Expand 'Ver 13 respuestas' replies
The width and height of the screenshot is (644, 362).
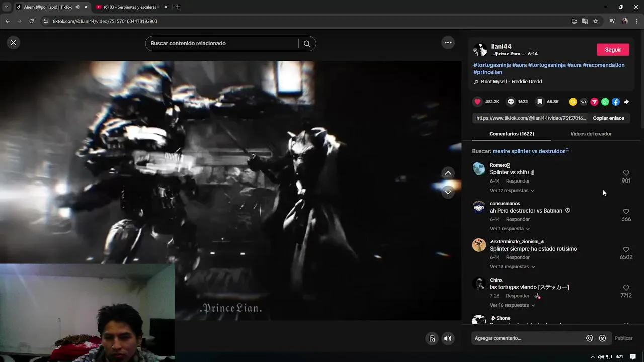pos(512,267)
